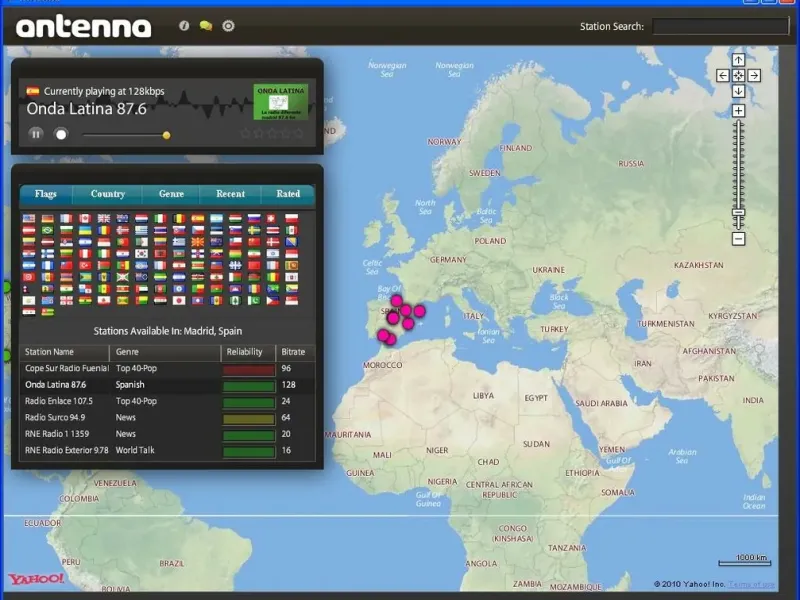The image size is (800, 600).
Task: Click the map zoom slider handle
Action: pos(738,212)
